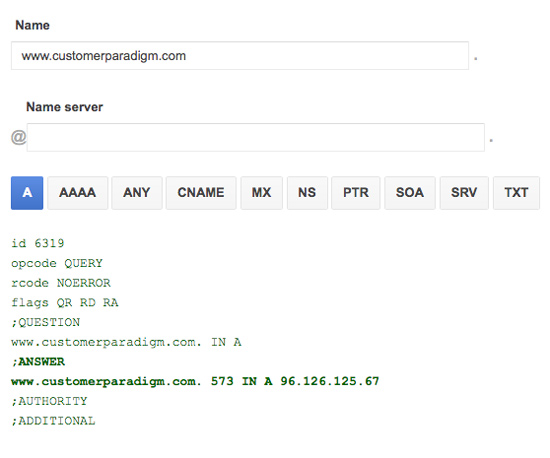Screen dimensions: 550x458
Task: Look up TXT records
Action: coord(516,193)
